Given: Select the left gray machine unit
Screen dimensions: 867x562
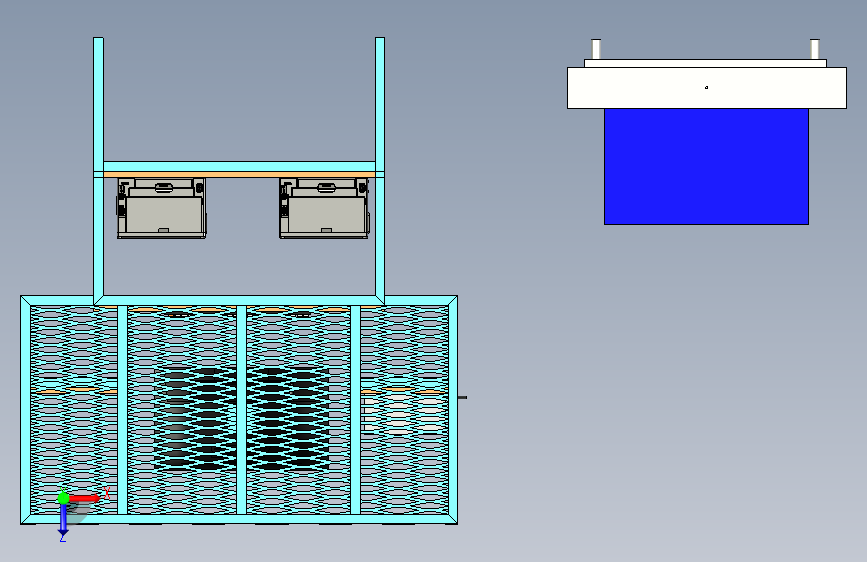Looking at the screenshot, I should (x=161, y=208).
